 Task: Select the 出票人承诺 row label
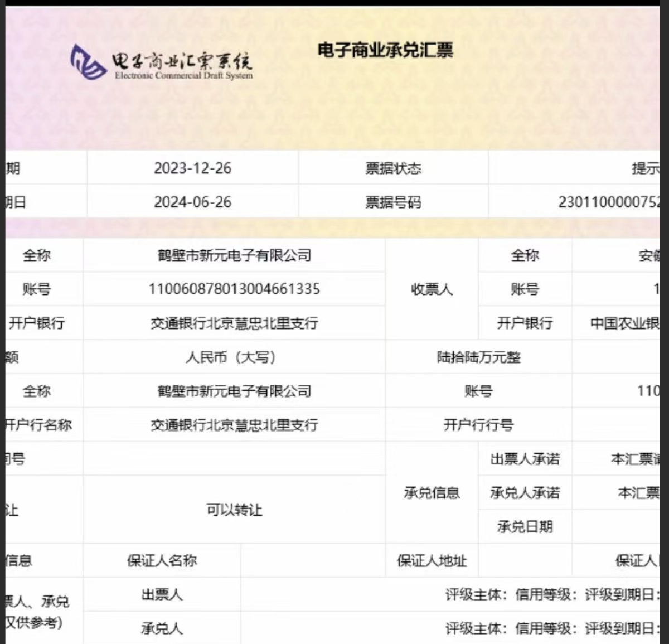pyautogui.click(x=525, y=459)
